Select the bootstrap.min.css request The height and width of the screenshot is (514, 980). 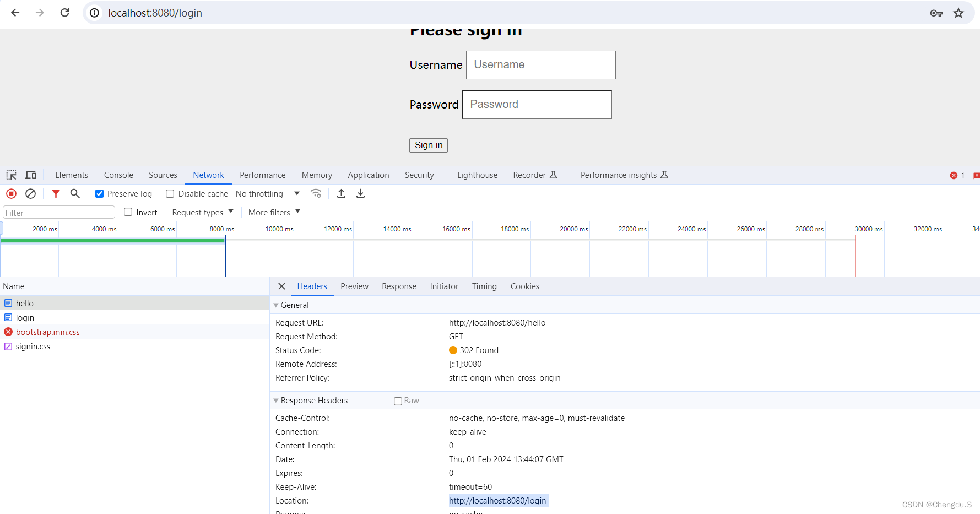[47, 332]
